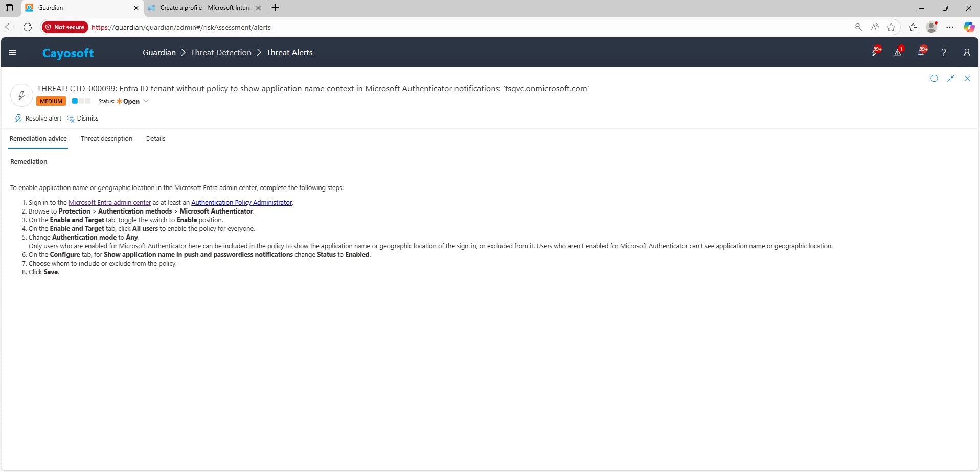Click the Threat Detection breadcrumb
980x472 pixels.
(x=221, y=53)
